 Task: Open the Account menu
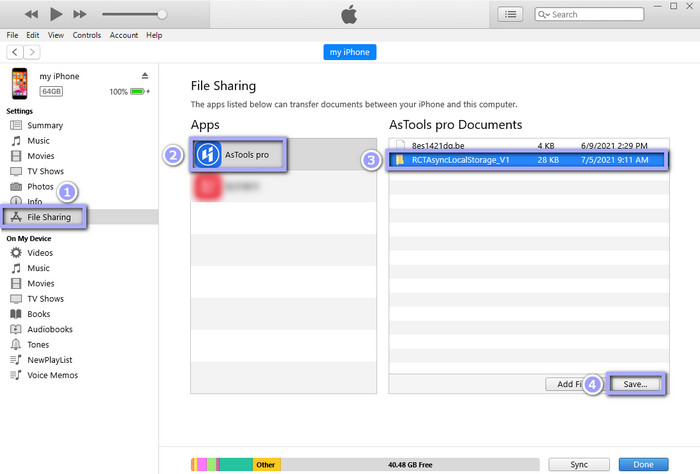pyautogui.click(x=124, y=35)
